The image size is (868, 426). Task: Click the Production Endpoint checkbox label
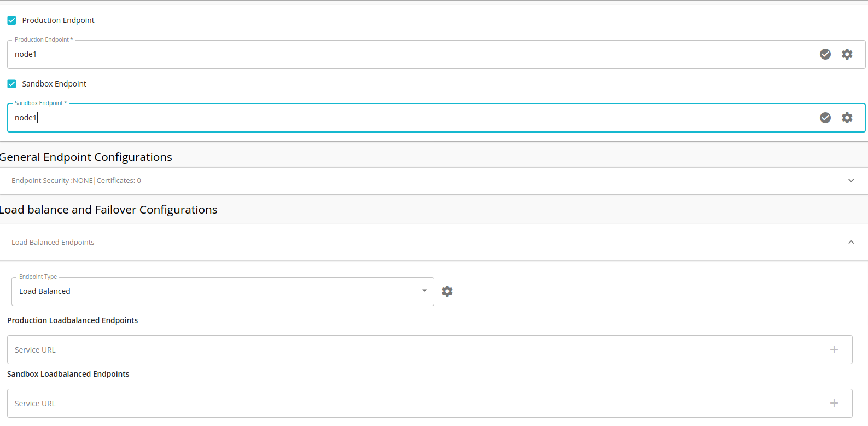pos(59,20)
